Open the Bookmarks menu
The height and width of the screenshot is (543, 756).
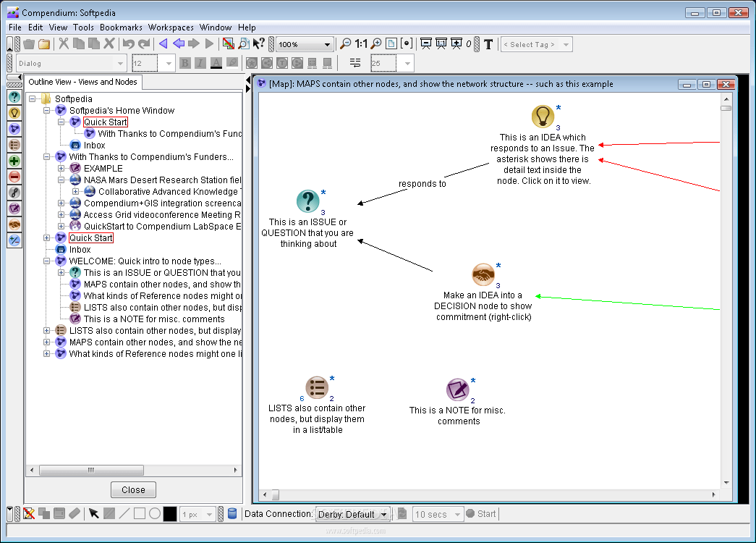[x=121, y=28]
